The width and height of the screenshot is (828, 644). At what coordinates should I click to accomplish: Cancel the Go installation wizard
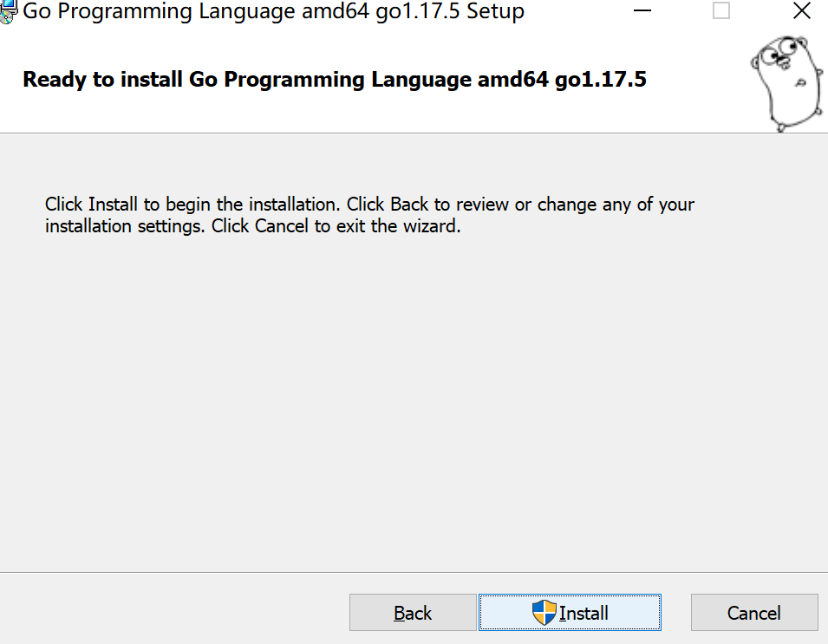754,613
